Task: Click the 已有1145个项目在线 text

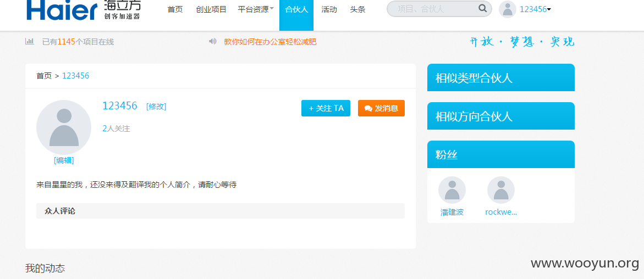Action: click(78, 41)
